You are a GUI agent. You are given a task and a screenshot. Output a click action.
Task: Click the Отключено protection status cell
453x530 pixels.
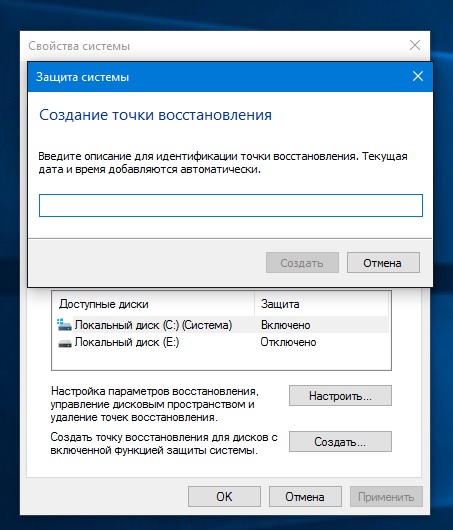288,342
